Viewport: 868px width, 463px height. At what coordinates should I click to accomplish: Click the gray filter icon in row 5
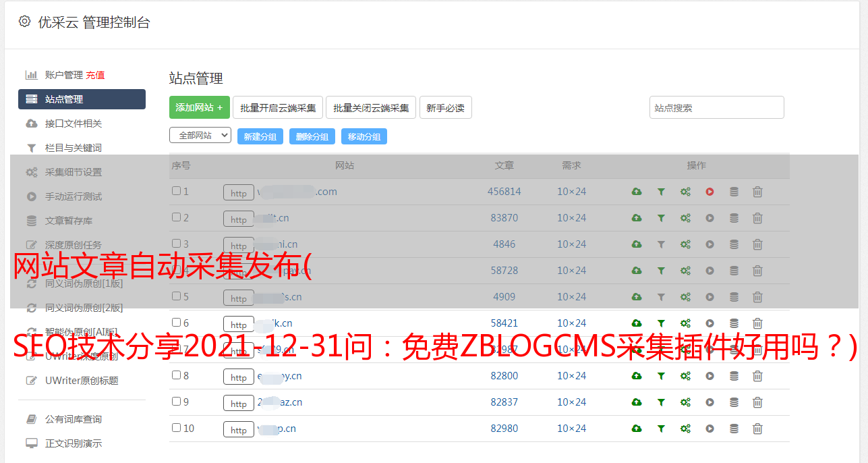tap(661, 297)
